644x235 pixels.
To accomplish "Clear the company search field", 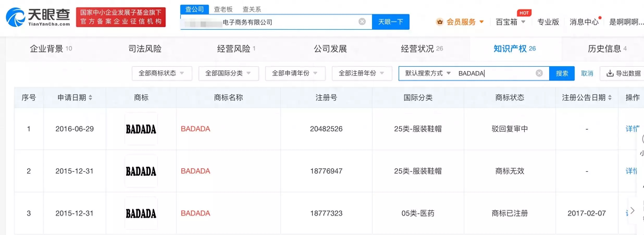I will click(362, 22).
